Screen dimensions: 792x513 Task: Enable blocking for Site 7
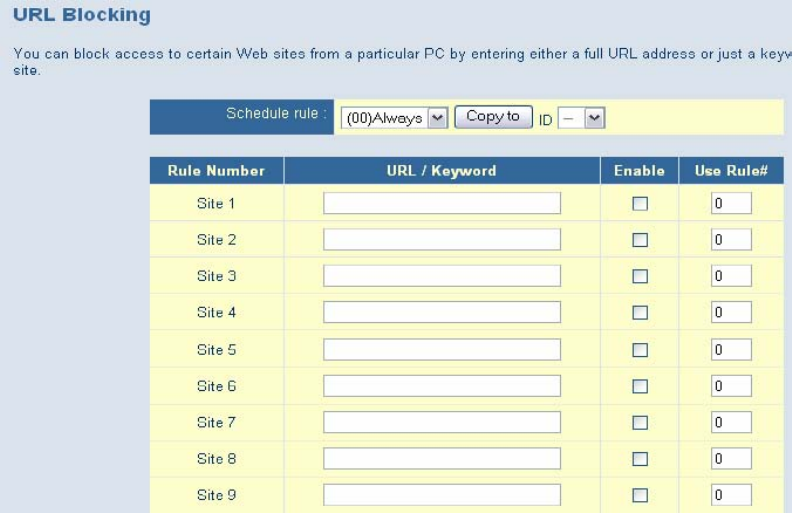(x=640, y=422)
